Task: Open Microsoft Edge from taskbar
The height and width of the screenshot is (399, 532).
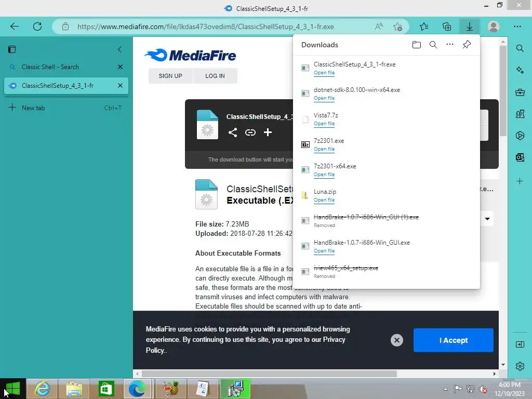Action: [137, 389]
